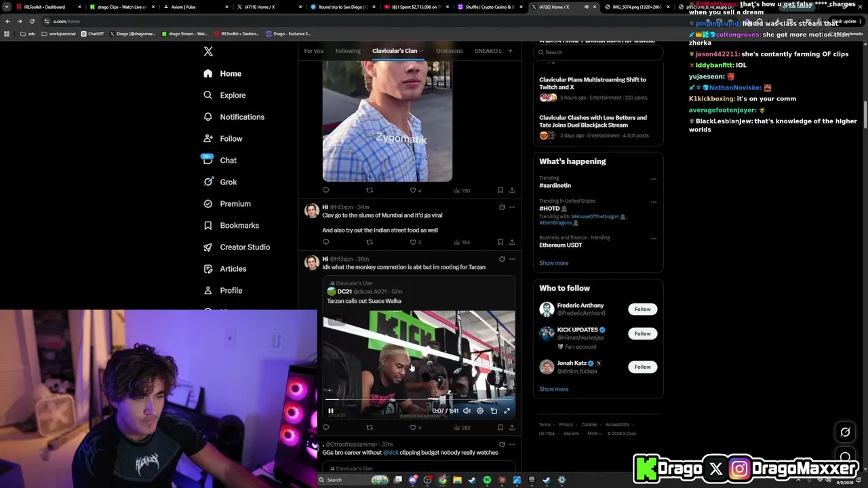868x488 pixels.
Task: Launch Discord from the taskbar
Action: (413, 480)
